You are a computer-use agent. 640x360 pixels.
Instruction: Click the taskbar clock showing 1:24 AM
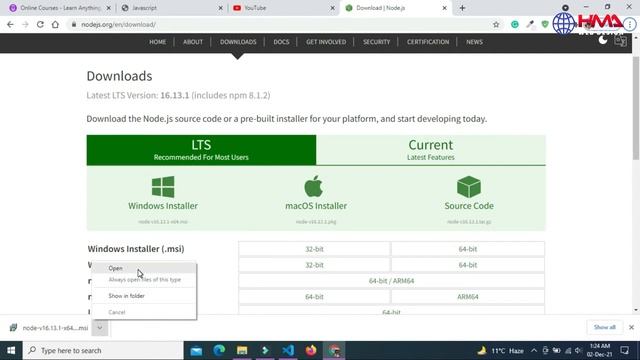(599, 351)
